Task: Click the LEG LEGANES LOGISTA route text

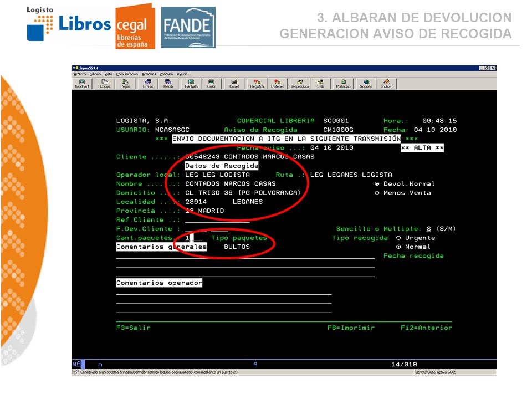Action: (351, 175)
